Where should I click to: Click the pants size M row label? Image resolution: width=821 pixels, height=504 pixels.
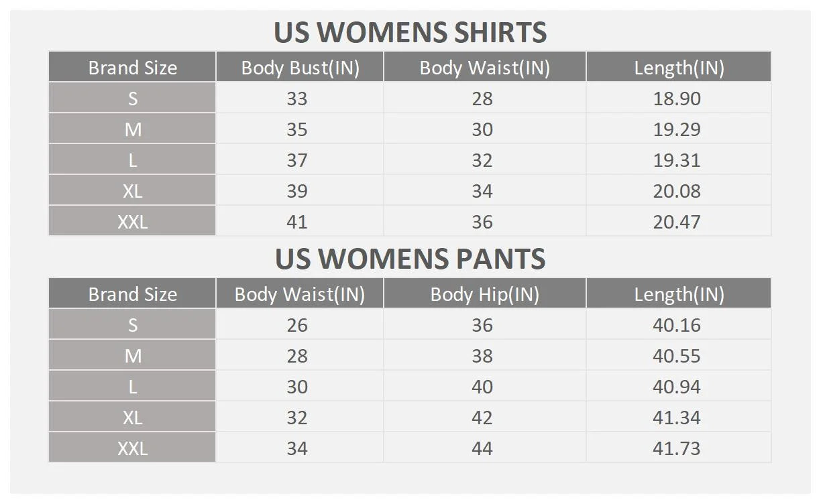tap(133, 356)
